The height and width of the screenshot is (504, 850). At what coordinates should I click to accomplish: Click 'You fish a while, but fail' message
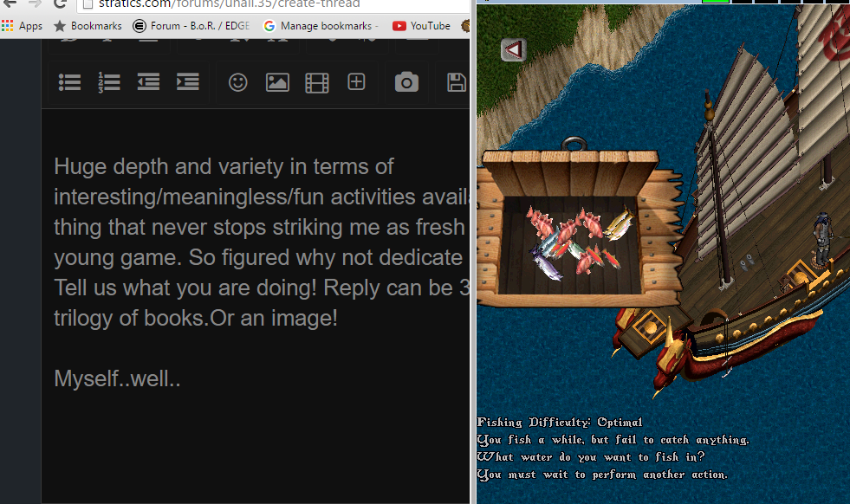tap(613, 440)
